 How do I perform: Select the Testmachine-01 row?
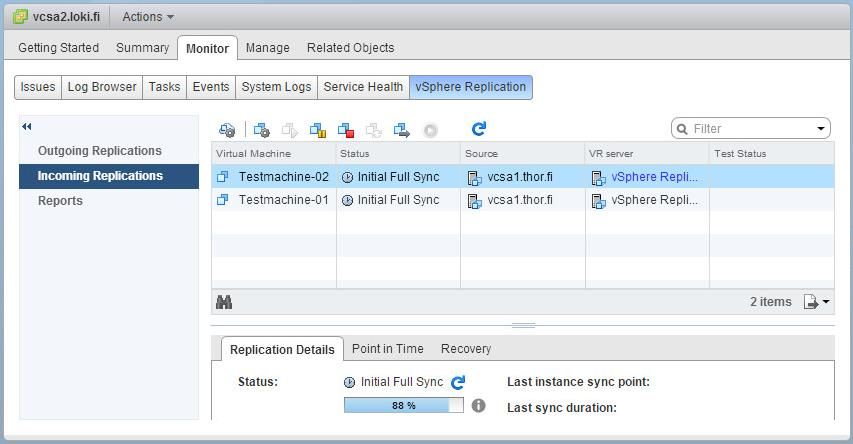click(523, 200)
